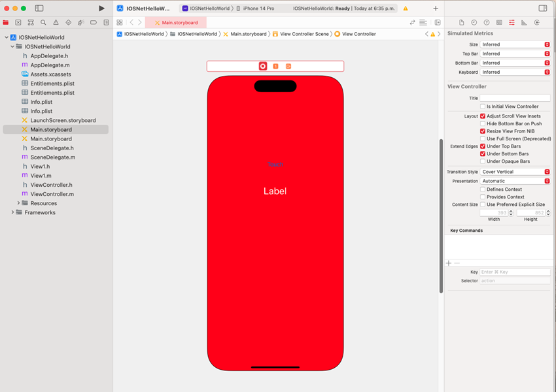556x392 pixels.
Task: Open the Quick Help inspector
Action: point(486,22)
